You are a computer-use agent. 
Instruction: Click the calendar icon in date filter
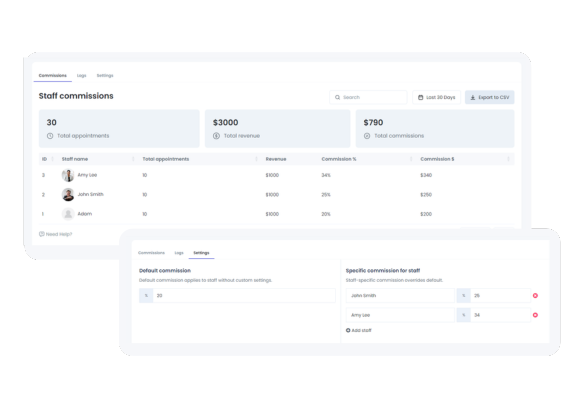(420, 97)
